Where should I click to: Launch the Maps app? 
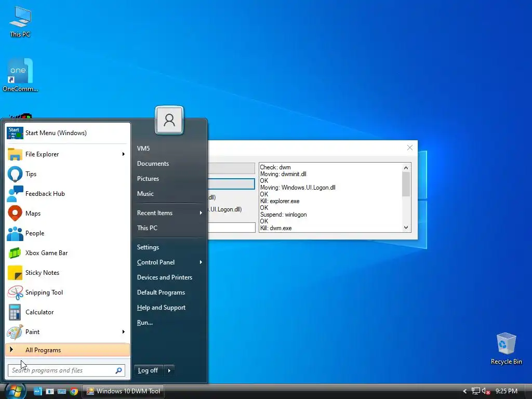pyautogui.click(x=68, y=214)
